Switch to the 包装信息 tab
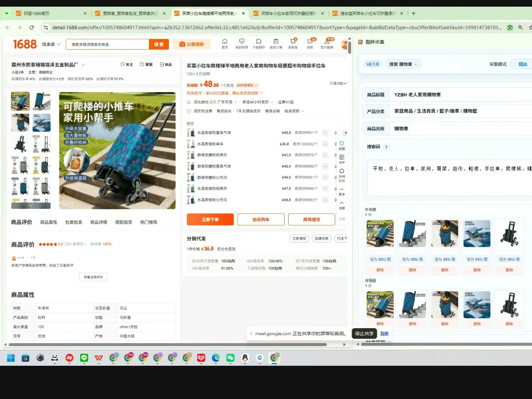 tap(74, 222)
